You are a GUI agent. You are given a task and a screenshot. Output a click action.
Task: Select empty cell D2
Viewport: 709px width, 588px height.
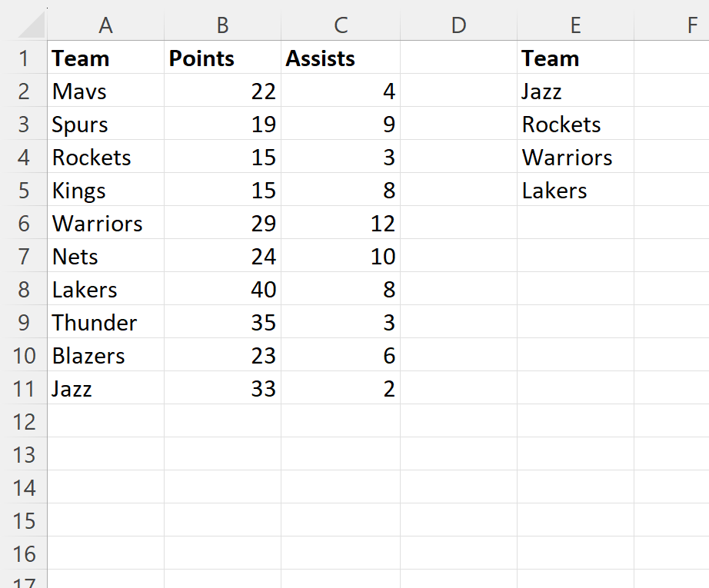[x=458, y=91]
